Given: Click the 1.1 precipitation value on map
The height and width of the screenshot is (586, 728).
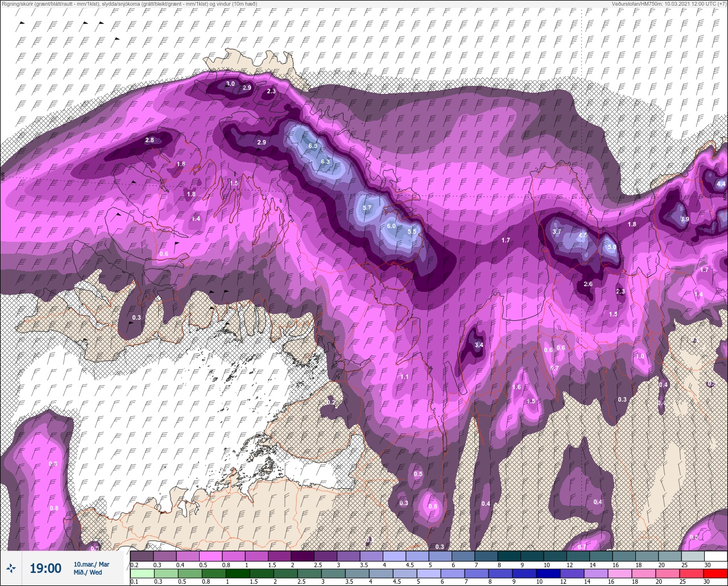Looking at the screenshot, I should 404,377.
